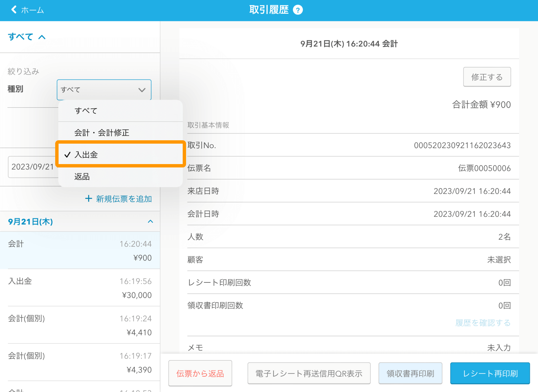The width and height of the screenshot is (538, 392).
Task: Choose 会計・会計修正 from the list
Action: 120,132
